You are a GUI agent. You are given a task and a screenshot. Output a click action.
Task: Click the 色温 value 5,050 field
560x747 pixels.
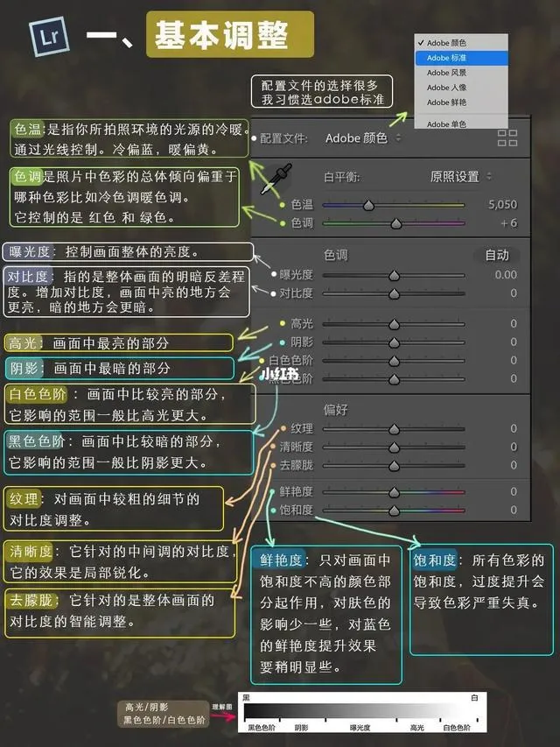(x=502, y=204)
